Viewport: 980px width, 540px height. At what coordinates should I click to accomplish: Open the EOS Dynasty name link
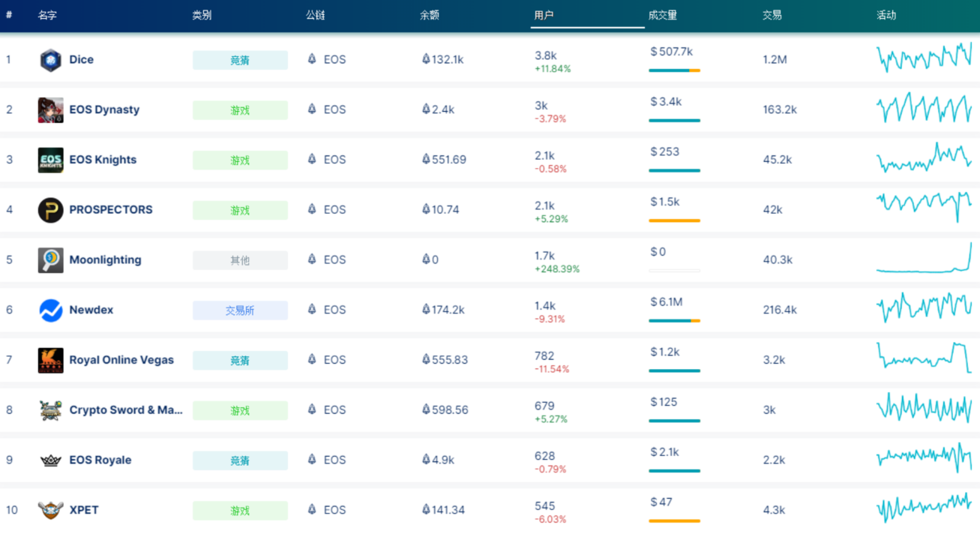point(104,109)
